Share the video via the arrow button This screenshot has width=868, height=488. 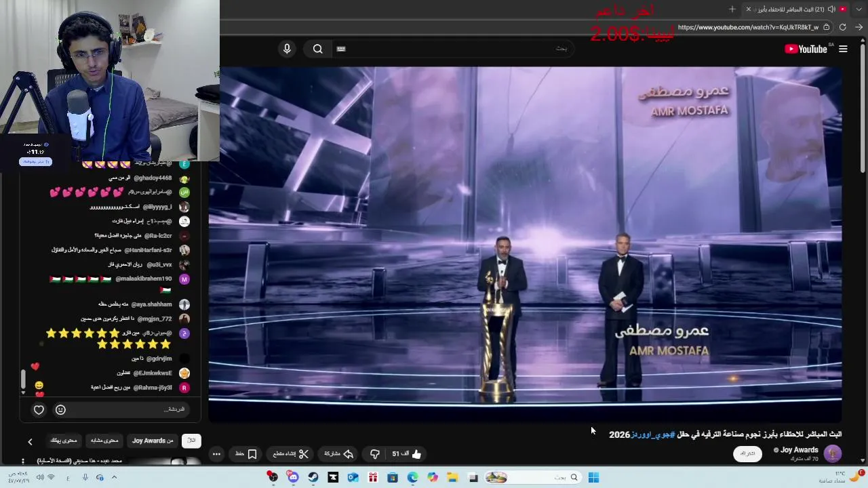(x=338, y=454)
